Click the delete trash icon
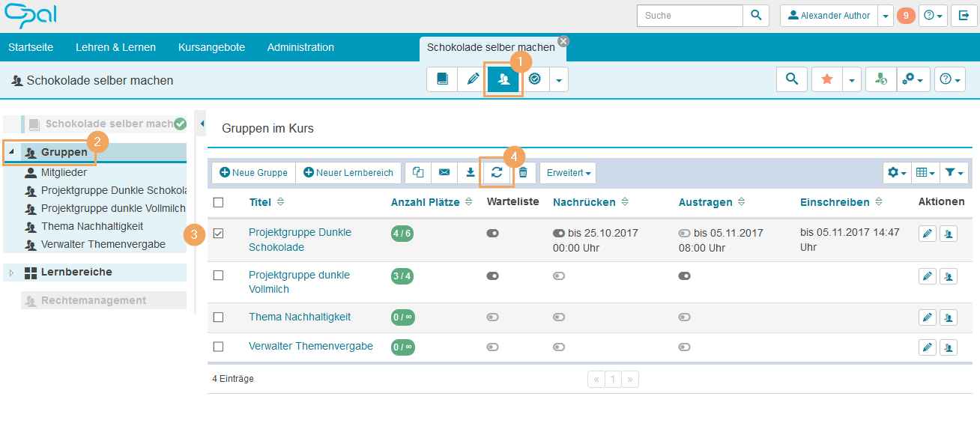This screenshot has height=435, width=980. click(522, 172)
